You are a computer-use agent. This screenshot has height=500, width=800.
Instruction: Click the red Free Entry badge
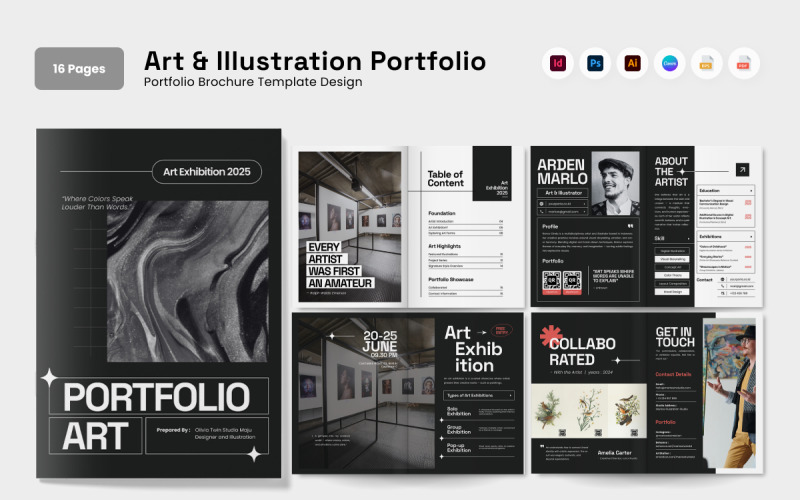(501, 331)
